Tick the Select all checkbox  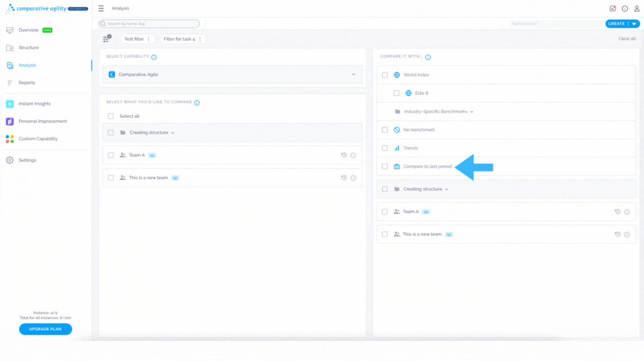tap(111, 116)
